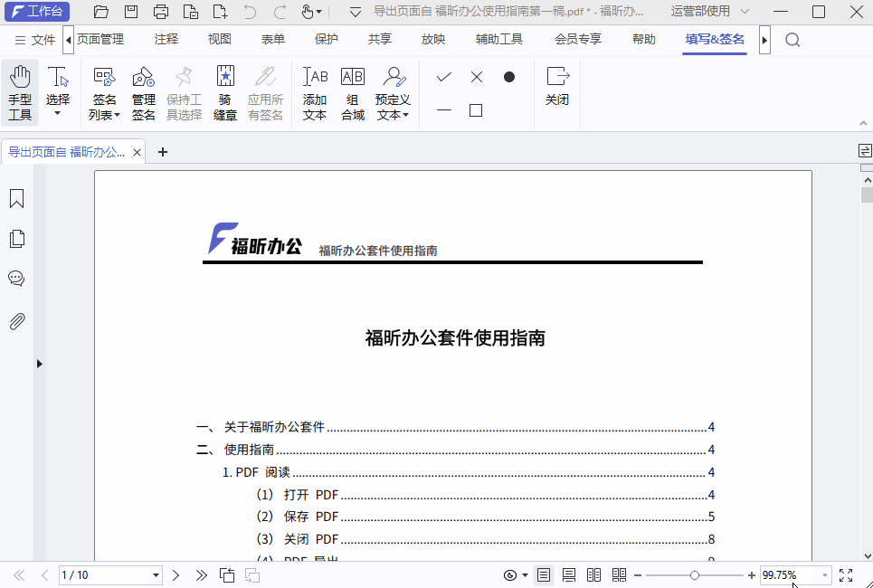This screenshot has height=588, width=873.
Task: Select the X mark stamp tool
Action: [476, 77]
